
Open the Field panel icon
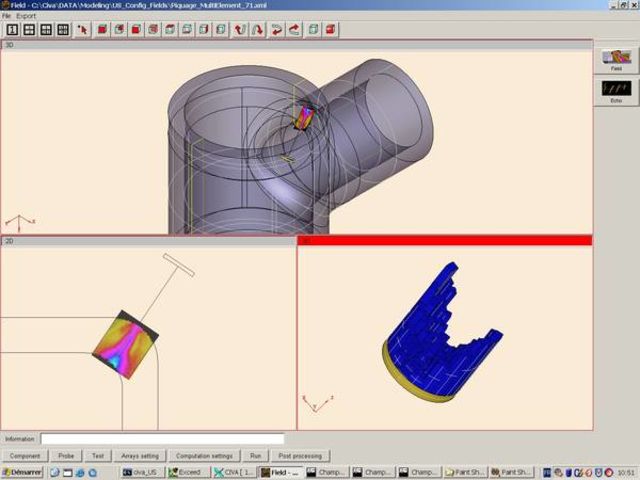[616, 60]
